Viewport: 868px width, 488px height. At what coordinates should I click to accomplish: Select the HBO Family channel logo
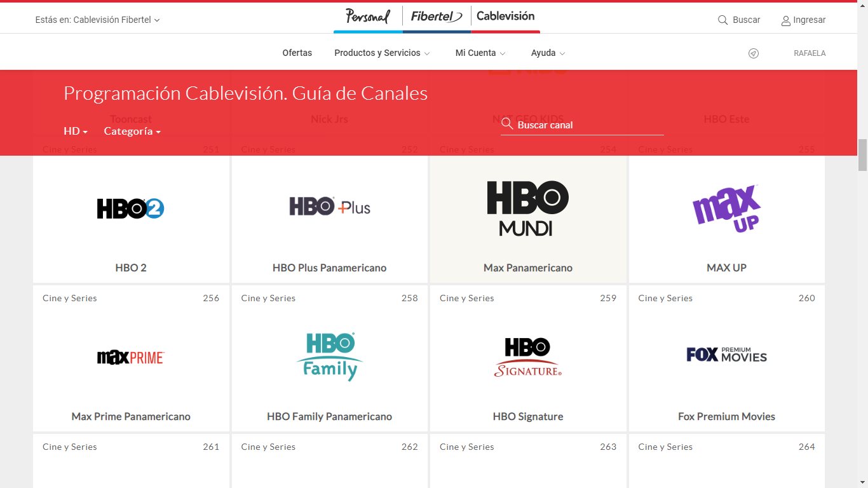click(330, 356)
